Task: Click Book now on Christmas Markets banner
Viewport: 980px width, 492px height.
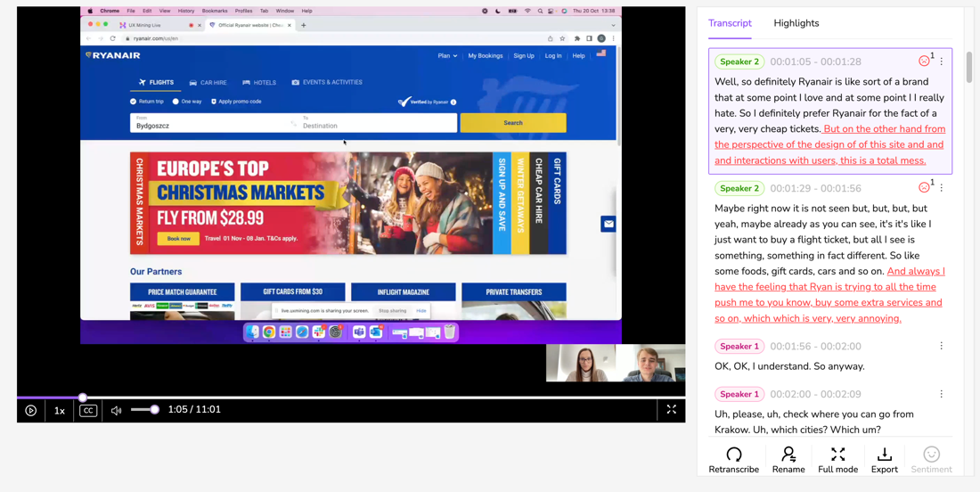Action: point(178,238)
